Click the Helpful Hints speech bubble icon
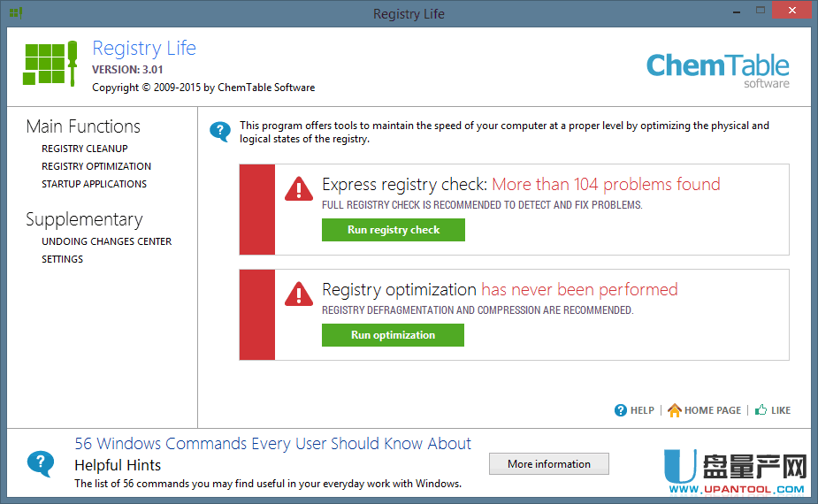 coord(41,464)
